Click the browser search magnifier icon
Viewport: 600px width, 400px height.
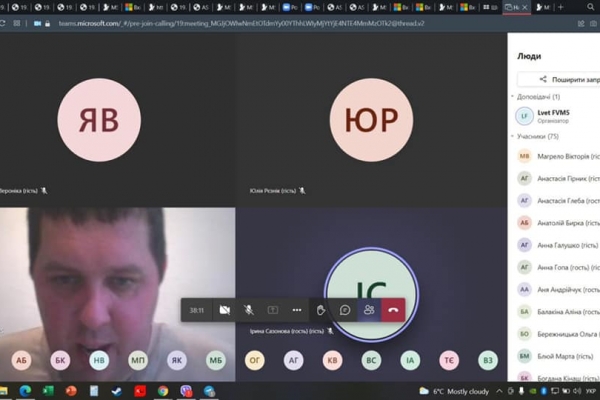(x=591, y=7)
